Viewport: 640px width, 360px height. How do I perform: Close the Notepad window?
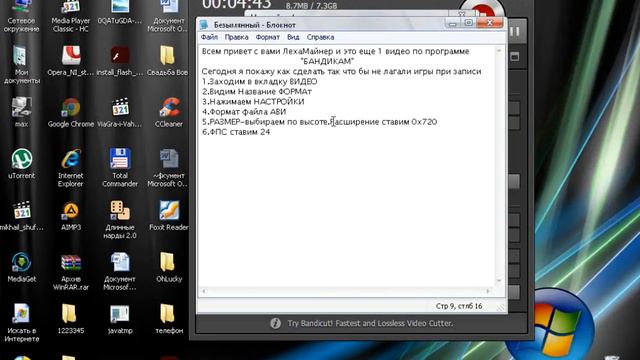click(x=490, y=23)
